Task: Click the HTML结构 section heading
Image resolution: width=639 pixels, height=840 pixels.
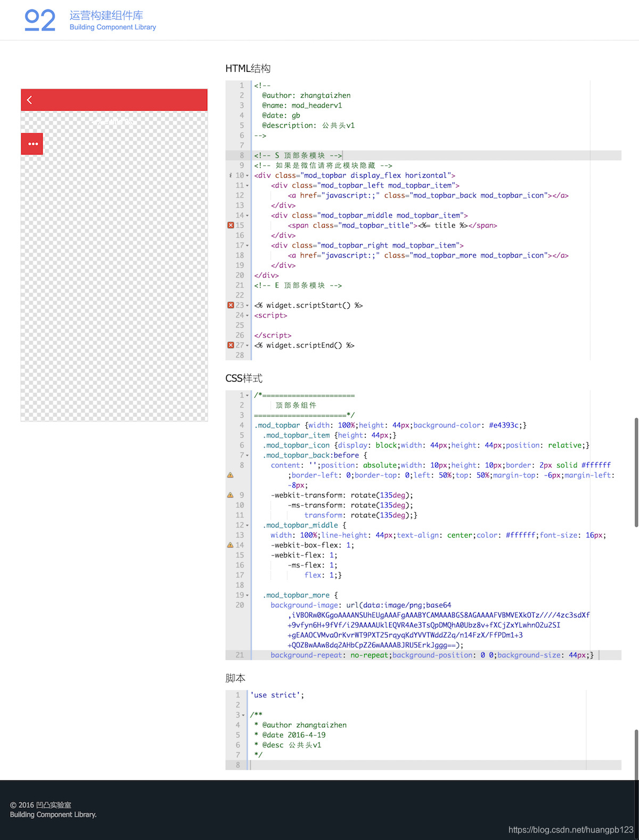Action: click(x=248, y=68)
